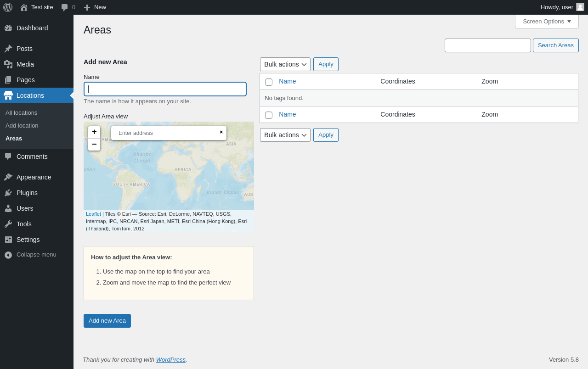Click the Plugins plug icon

click(x=8, y=193)
